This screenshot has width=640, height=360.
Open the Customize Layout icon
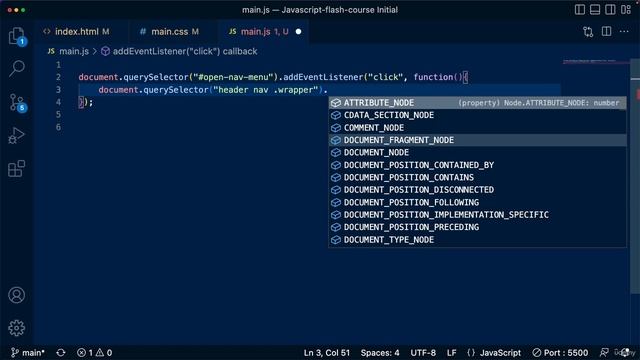pyautogui.click(x=626, y=9)
